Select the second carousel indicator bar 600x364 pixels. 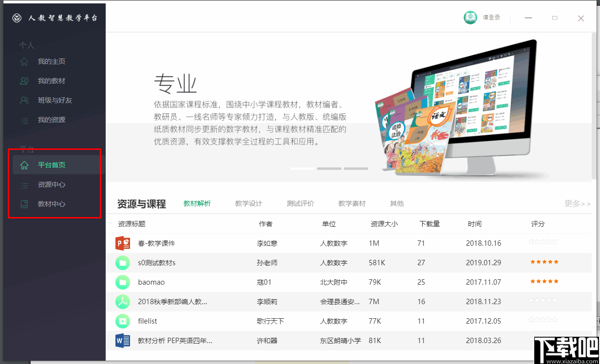(329, 168)
